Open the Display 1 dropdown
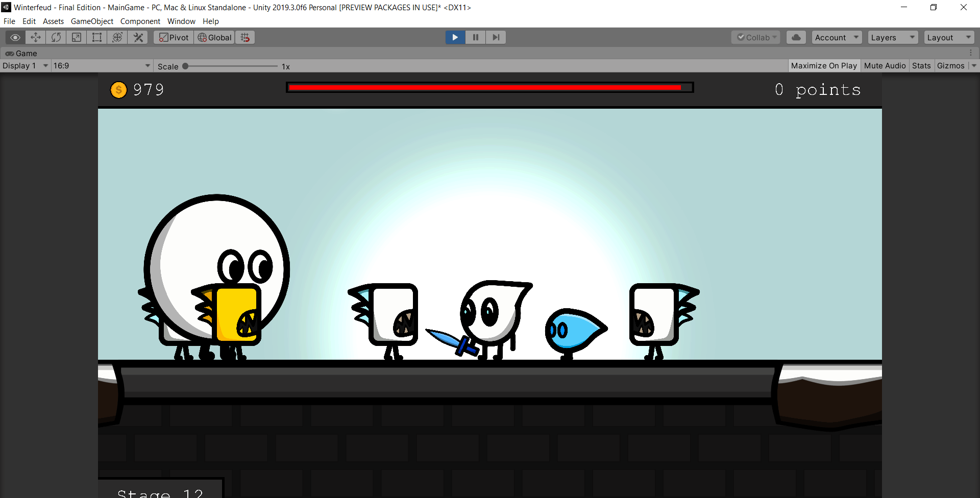Image resolution: width=980 pixels, height=498 pixels. pyautogui.click(x=25, y=66)
